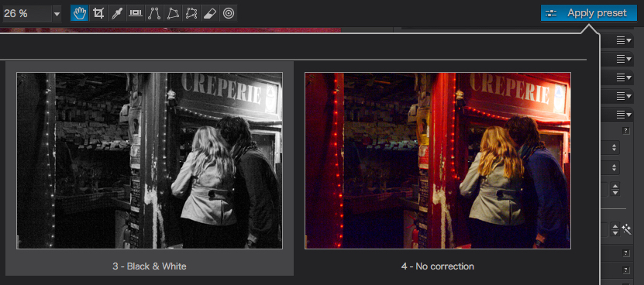Choose the eight-point perspective tool
Screen dimensions: 644x285
[x=191, y=13]
